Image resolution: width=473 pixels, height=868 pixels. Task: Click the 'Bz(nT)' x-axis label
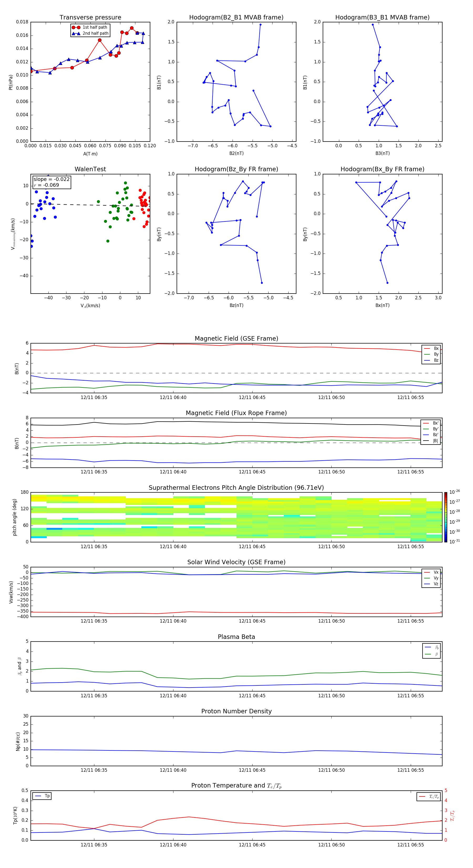236,305
